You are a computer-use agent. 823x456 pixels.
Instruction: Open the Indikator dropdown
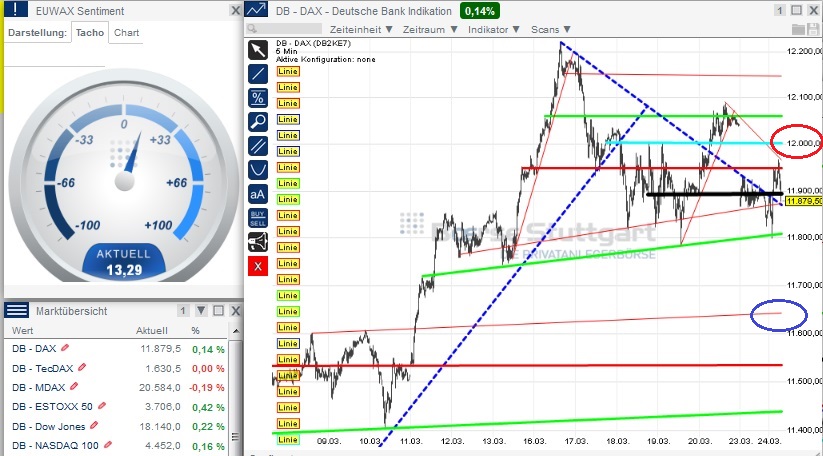pos(493,29)
